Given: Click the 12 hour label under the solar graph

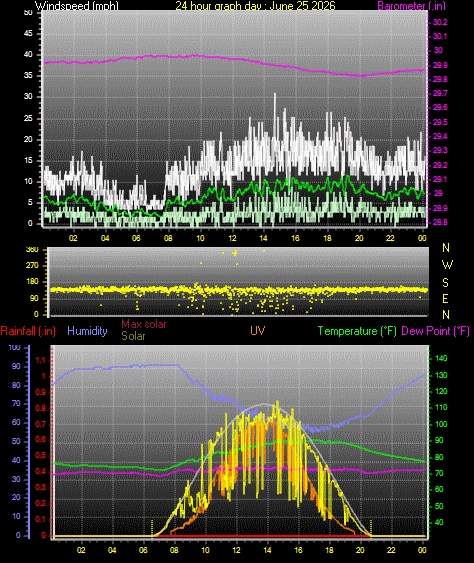Looking at the screenshot, I should tap(236, 550).
